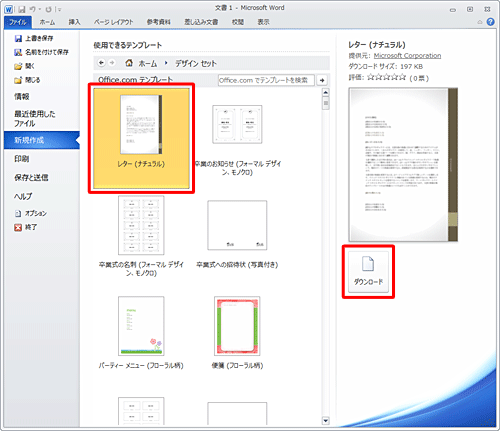500x431 pixels.
Task: Switch to the ページ レイアウト ribbon tab
Action: [x=113, y=22]
